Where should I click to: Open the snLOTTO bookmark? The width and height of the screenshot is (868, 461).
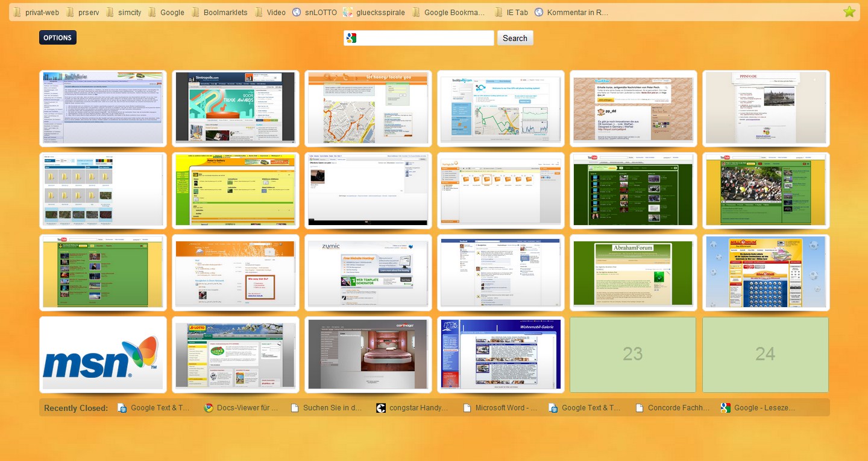click(314, 12)
